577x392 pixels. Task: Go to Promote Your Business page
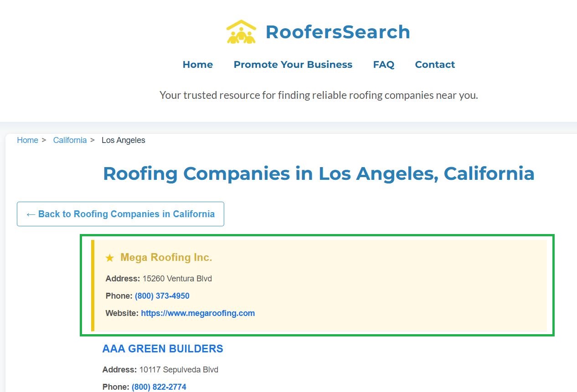coord(293,65)
